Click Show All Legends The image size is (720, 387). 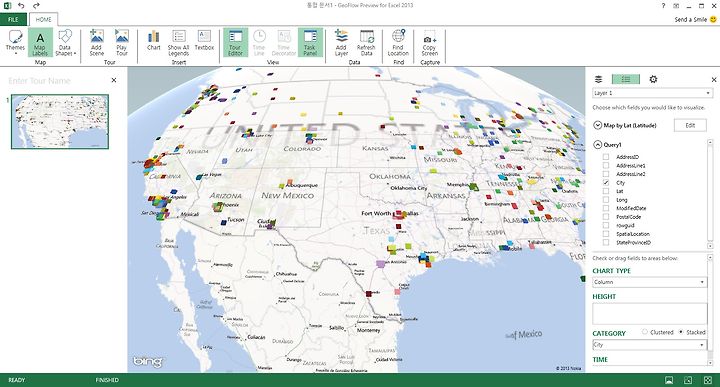pyautogui.click(x=179, y=42)
